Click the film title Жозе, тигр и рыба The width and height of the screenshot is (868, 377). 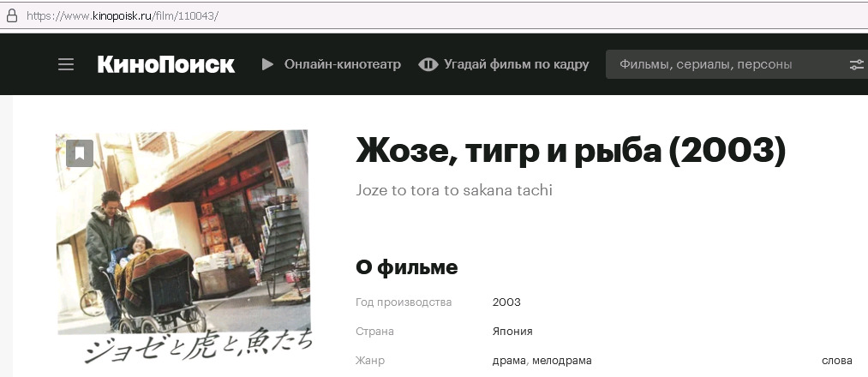(x=570, y=151)
